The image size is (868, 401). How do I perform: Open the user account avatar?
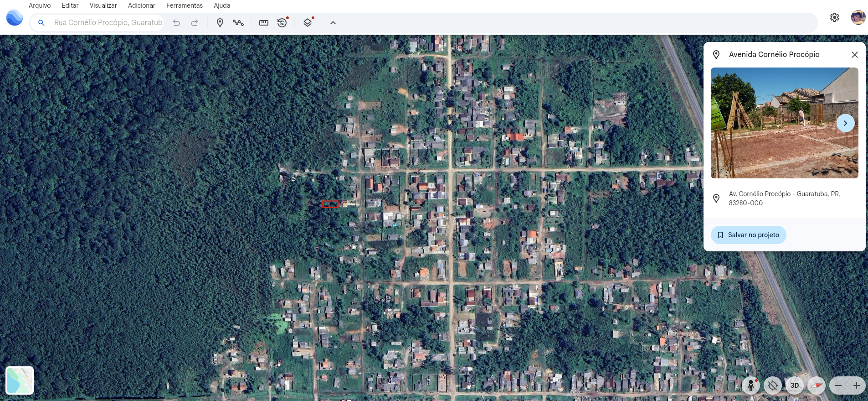[858, 17]
